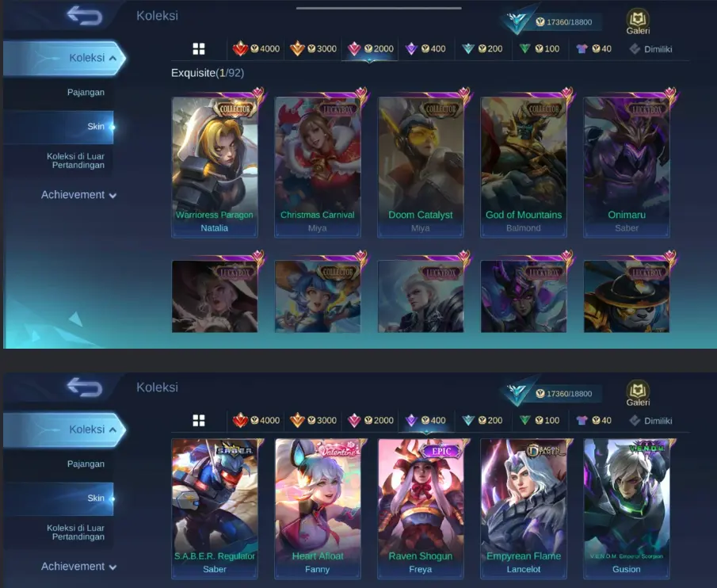This screenshot has width=717, height=588.
Task: Choose the teal 200 gem tier in top bar
Action: [482, 48]
